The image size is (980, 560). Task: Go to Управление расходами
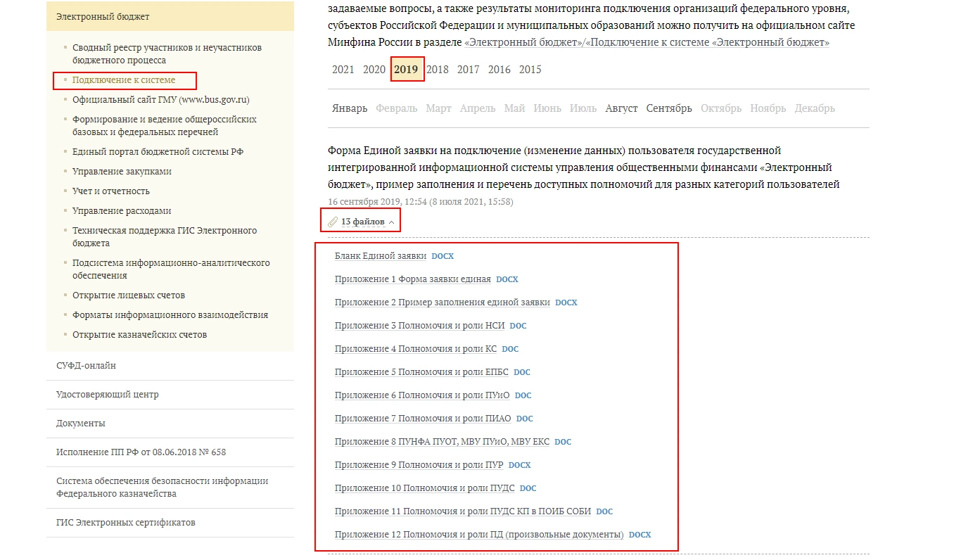point(122,211)
